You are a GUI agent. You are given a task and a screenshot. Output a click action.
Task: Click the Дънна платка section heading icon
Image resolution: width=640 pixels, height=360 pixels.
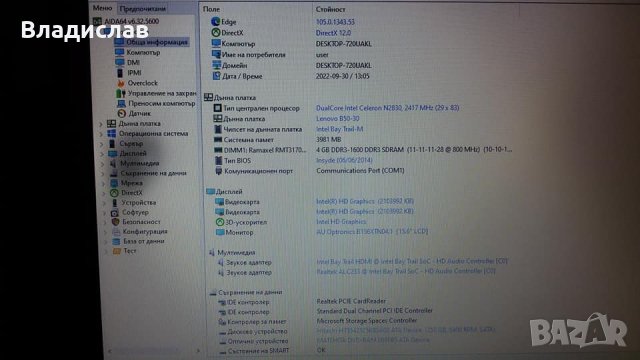tap(208, 97)
